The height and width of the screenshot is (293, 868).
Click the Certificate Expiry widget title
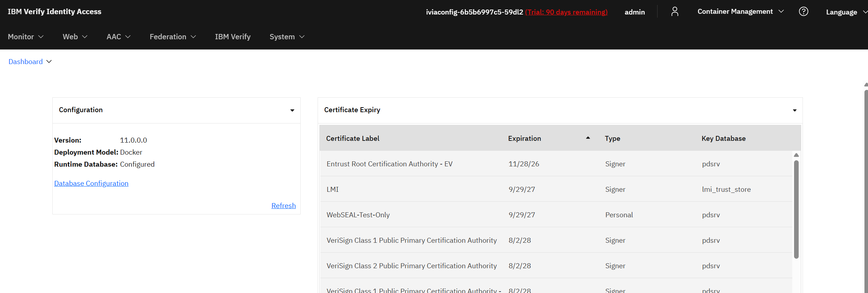[352, 110]
